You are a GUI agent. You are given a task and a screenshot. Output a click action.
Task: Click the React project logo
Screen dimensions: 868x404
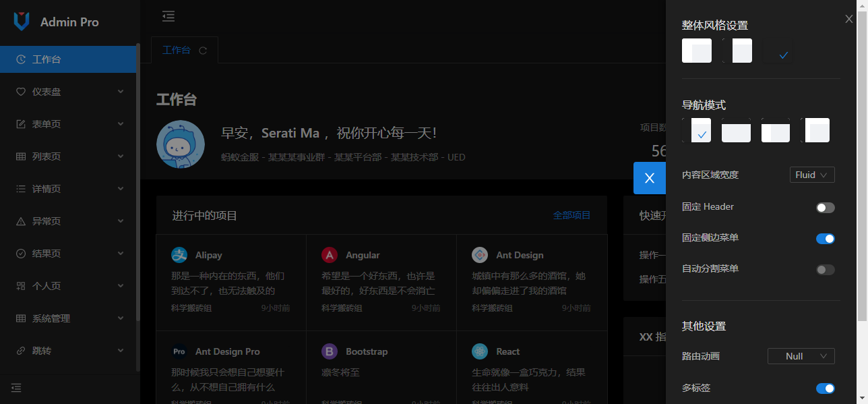coord(480,351)
